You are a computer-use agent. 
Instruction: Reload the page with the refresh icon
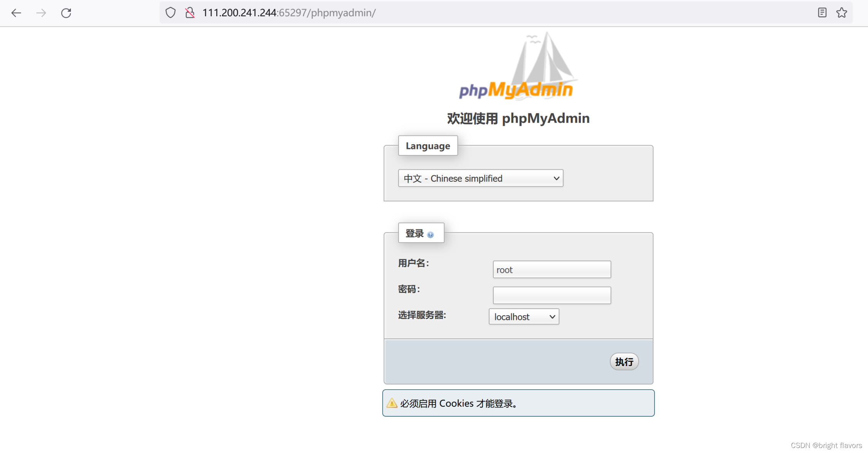click(66, 13)
